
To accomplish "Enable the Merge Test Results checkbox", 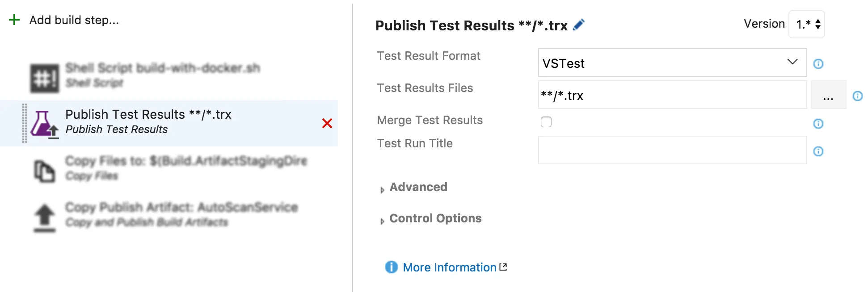I will coord(546,122).
